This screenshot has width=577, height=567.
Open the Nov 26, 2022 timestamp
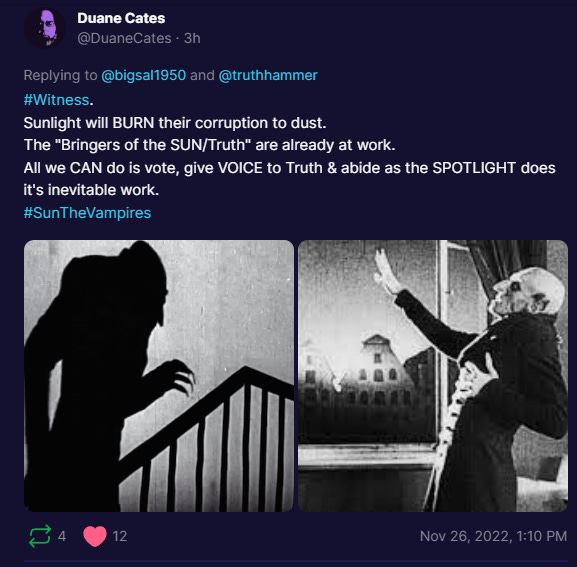point(493,536)
